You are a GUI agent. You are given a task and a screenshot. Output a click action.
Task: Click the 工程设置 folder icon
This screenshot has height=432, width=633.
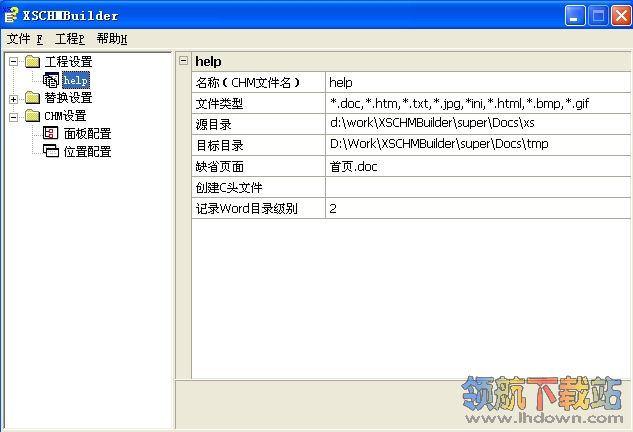(x=32, y=62)
